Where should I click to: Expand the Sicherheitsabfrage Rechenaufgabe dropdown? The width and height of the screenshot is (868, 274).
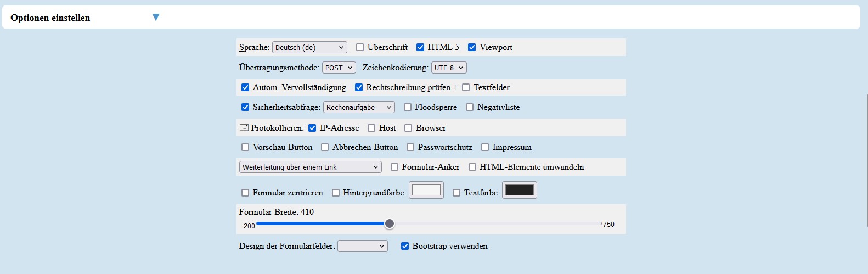[359, 108]
